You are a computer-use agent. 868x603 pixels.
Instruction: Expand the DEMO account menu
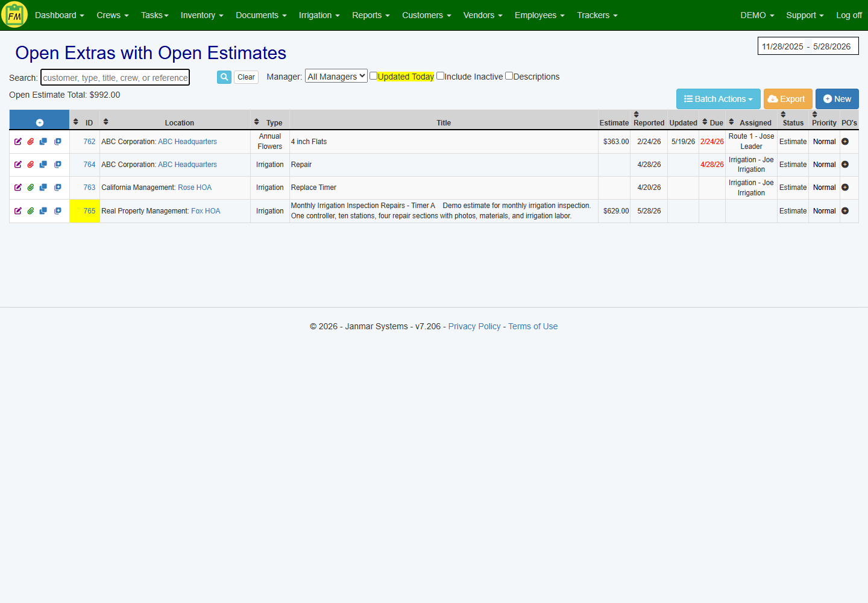[757, 15]
